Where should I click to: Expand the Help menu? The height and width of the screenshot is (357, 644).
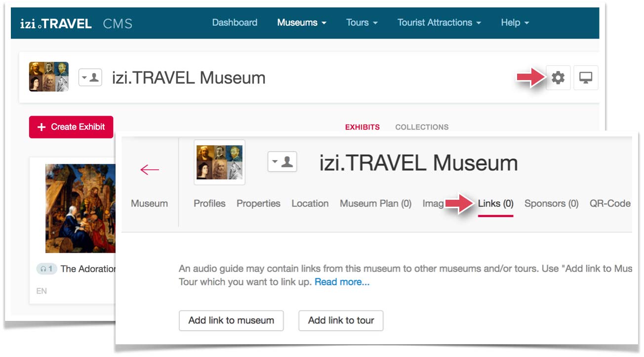point(515,23)
